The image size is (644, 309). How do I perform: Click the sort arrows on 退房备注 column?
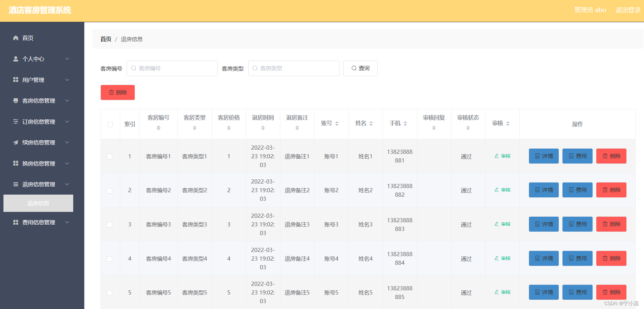(x=297, y=128)
